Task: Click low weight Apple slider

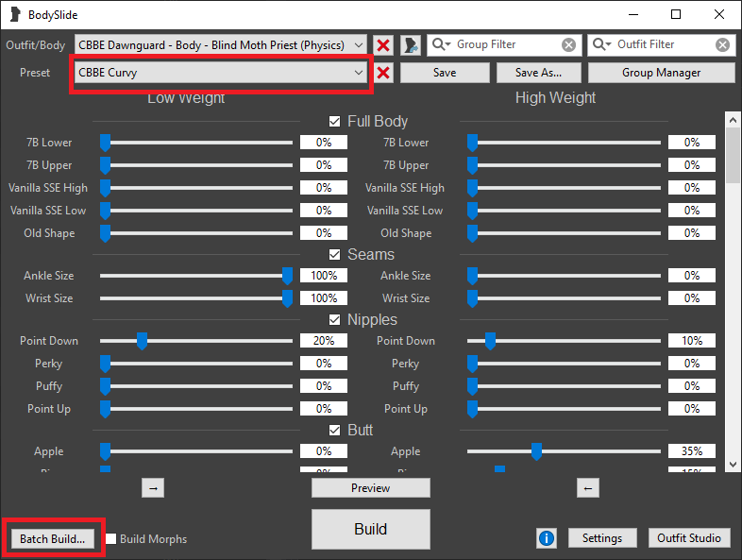Action: (196, 451)
